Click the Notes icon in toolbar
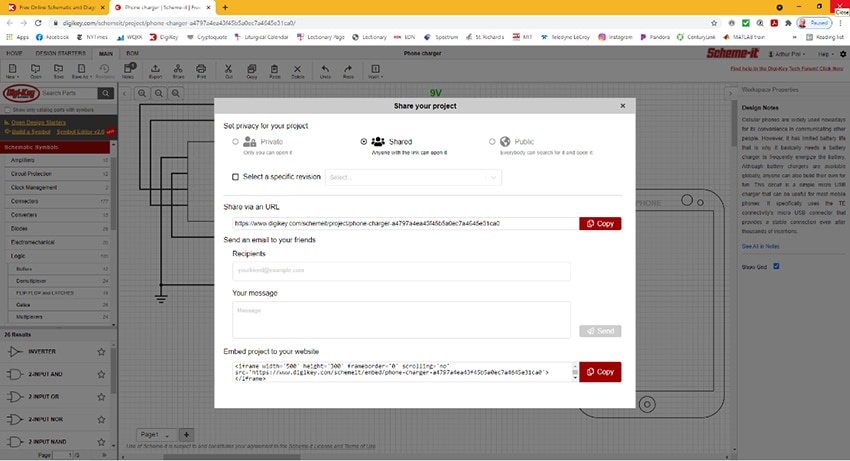This screenshot has width=850, height=461. (128, 70)
